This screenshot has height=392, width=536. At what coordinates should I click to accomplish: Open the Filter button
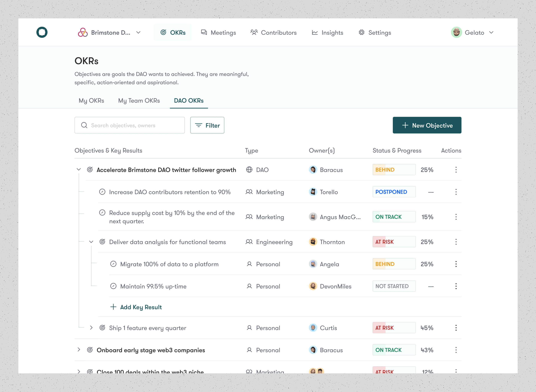(207, 125)
